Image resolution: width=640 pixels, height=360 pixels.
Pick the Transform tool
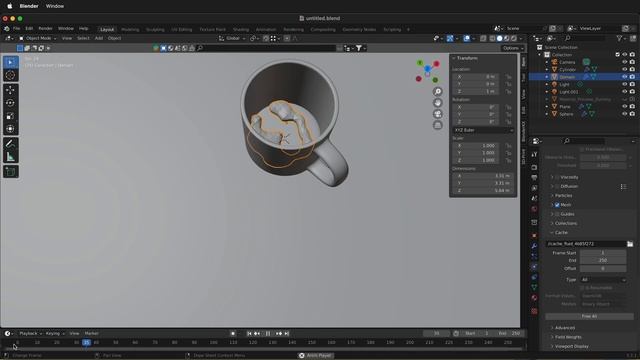point(11,129)
